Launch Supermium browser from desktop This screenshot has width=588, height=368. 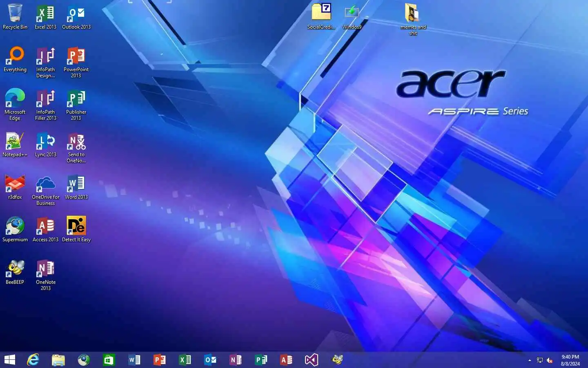tap(15, 229)
